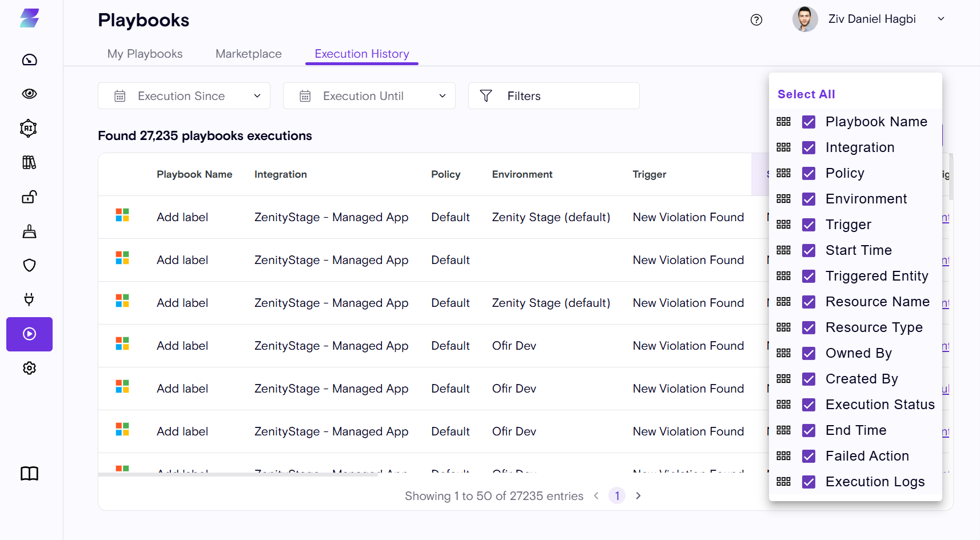
Task: Expand the Ziv Daniel Hagbi user menu
Action: point(941,19)
